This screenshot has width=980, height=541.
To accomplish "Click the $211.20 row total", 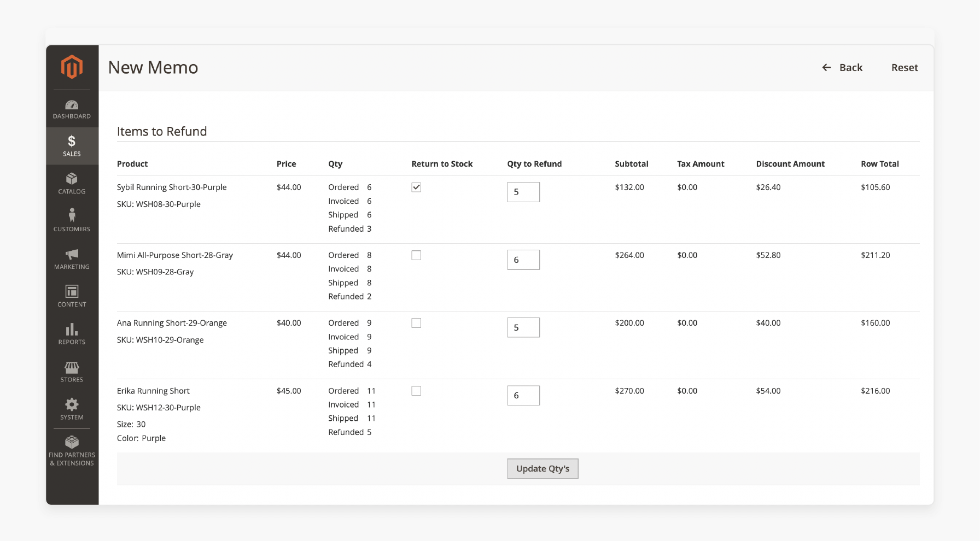I will (x=876, y=255).
